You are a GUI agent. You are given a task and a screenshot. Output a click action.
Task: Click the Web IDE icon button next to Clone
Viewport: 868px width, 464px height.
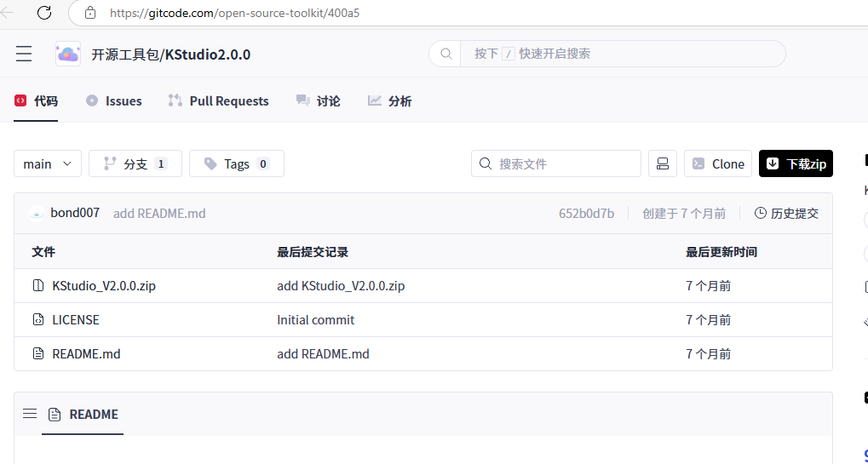click(663, 163)
